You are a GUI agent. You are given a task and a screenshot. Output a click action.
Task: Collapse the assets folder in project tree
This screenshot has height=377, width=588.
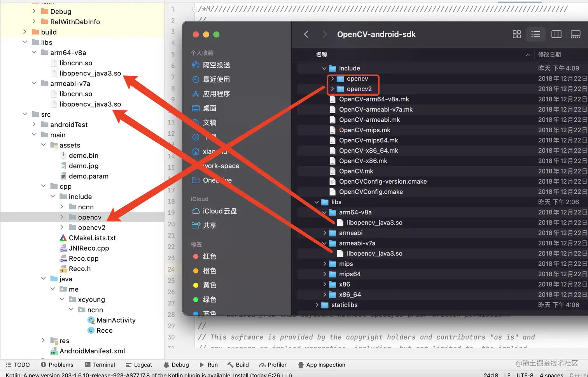point(44,145)
